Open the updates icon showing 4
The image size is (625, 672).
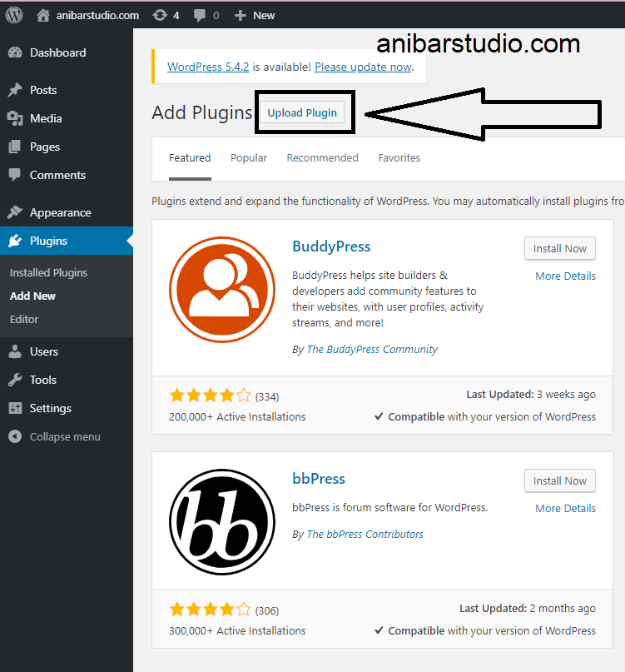(x=160, y=16)
